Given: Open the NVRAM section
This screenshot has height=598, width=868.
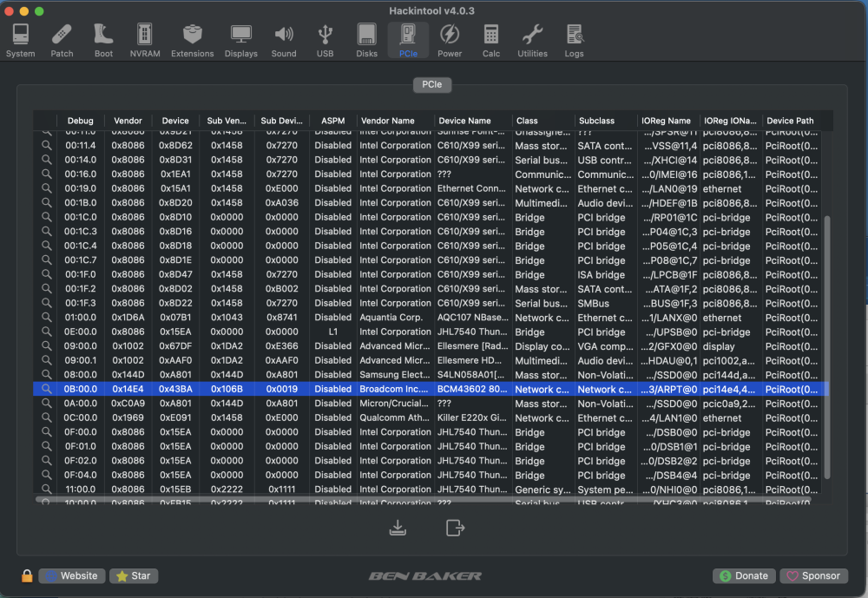Looking at the screenshot, I should [x=145, y=41].
